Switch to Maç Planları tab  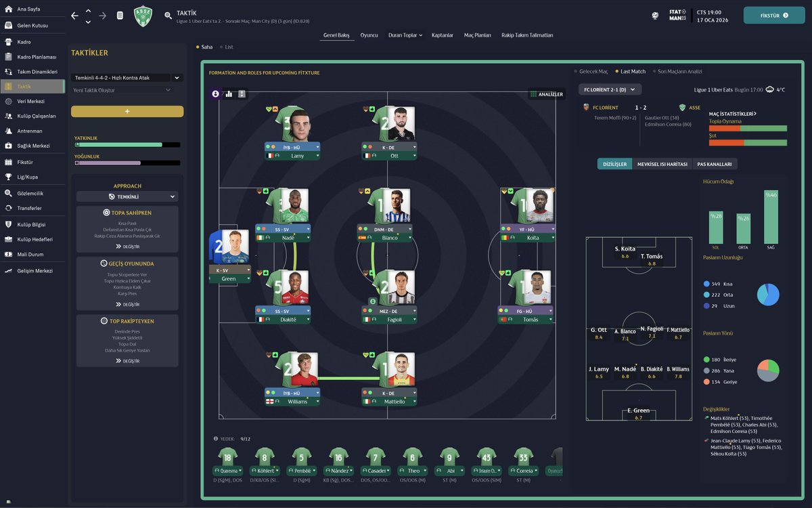477,35
